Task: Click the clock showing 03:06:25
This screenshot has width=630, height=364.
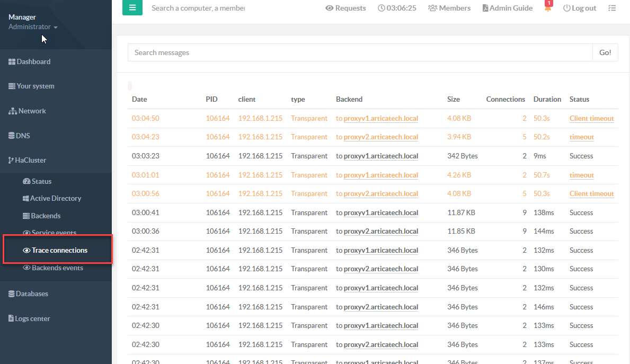Action: 397,8
